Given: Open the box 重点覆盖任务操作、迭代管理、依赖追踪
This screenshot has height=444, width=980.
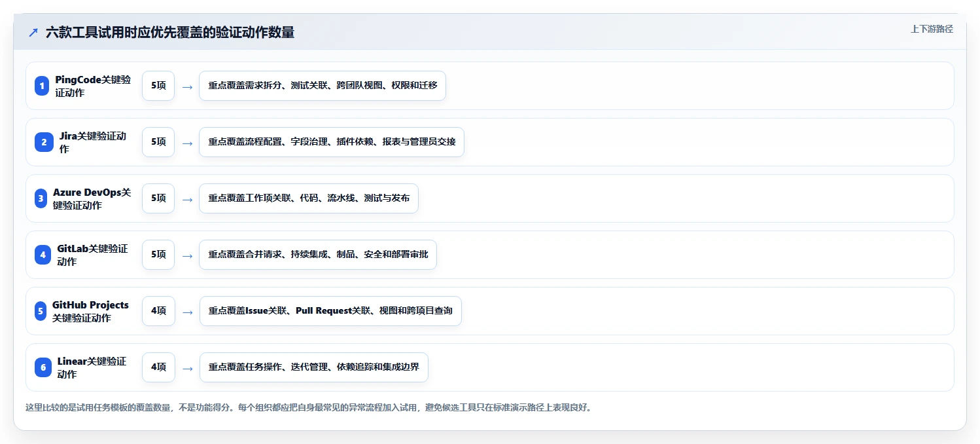Looking at the screenshot, I should tap(313, 367).
